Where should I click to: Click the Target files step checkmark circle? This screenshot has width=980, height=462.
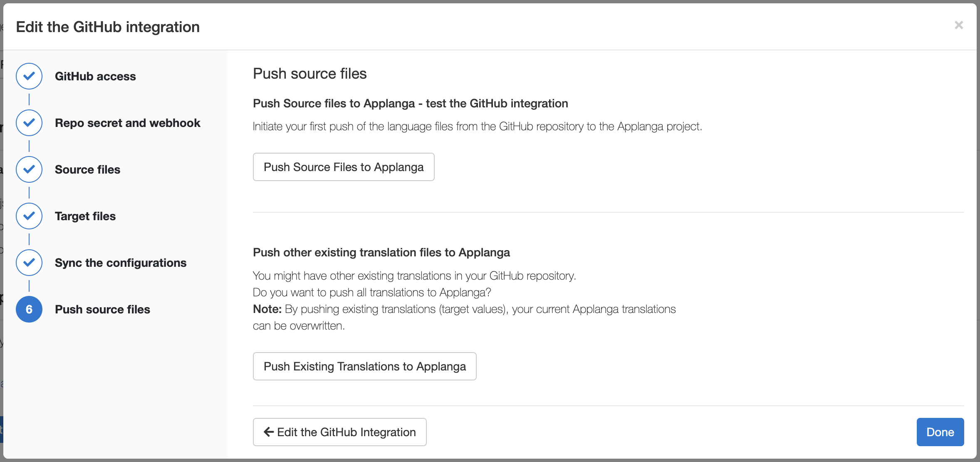click(29, 216)
